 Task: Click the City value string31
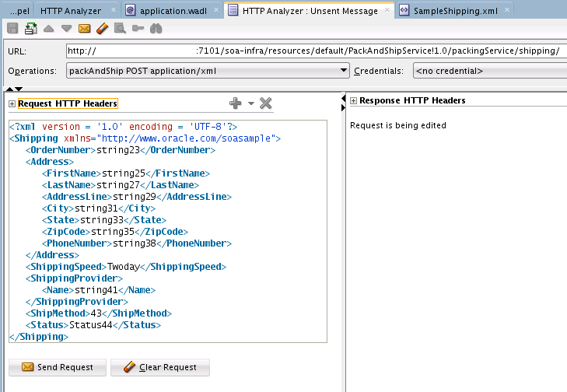tap(96, 208)
